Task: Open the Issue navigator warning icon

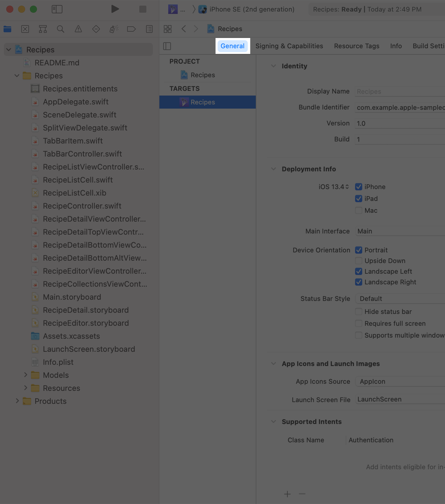Action: click(x=78, y=29)
